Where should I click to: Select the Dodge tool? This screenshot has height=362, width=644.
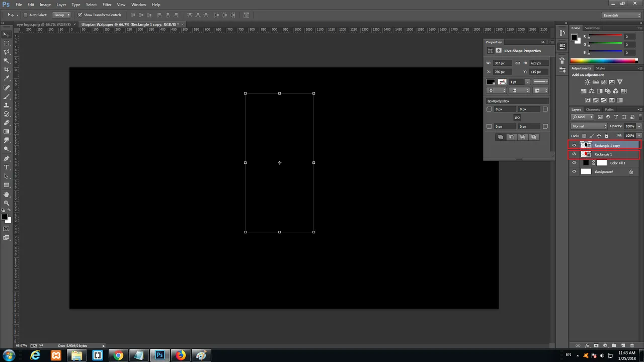(x=7, y=149)
